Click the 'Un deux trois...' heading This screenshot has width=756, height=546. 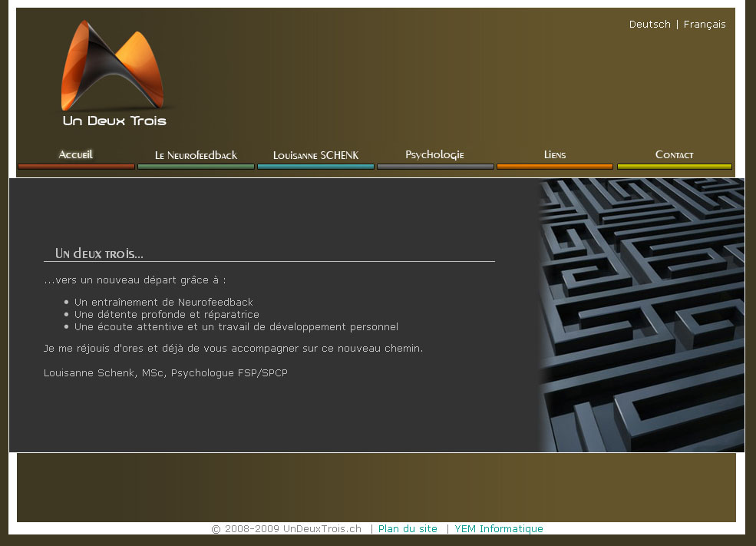point(99,253)
